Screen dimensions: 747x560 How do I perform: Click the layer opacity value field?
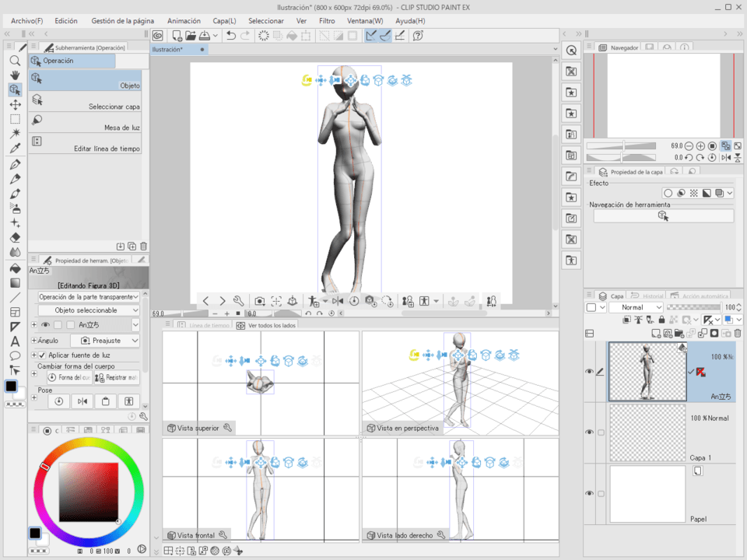coord(731,307)
